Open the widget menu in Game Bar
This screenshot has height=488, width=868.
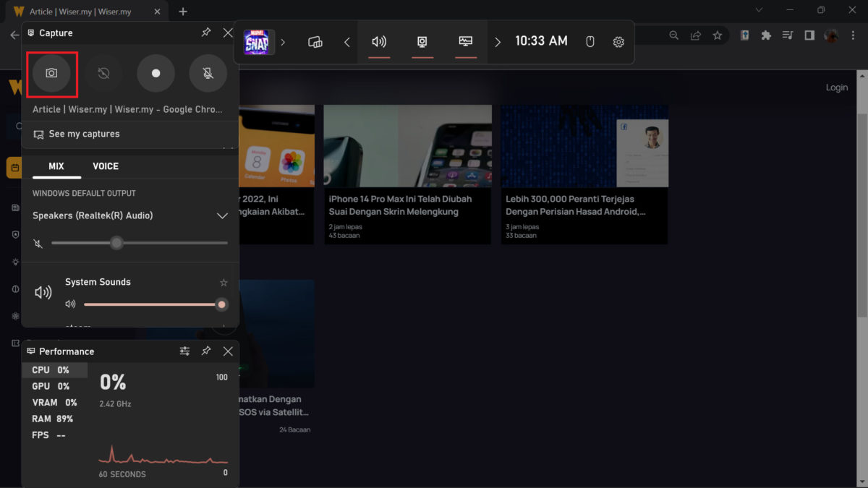point(315,42)
